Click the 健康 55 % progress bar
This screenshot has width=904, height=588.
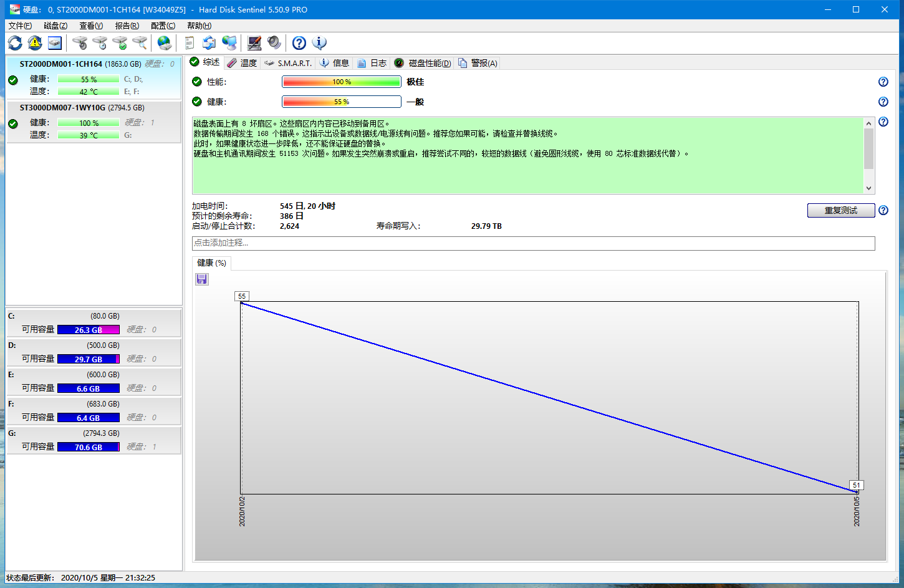pyautogui.click(x=342, y=102)
